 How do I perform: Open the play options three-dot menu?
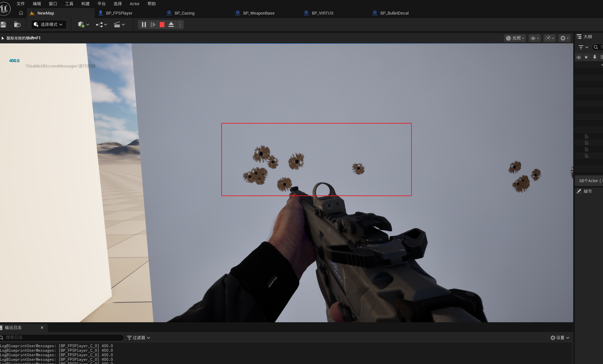(180, 25)
